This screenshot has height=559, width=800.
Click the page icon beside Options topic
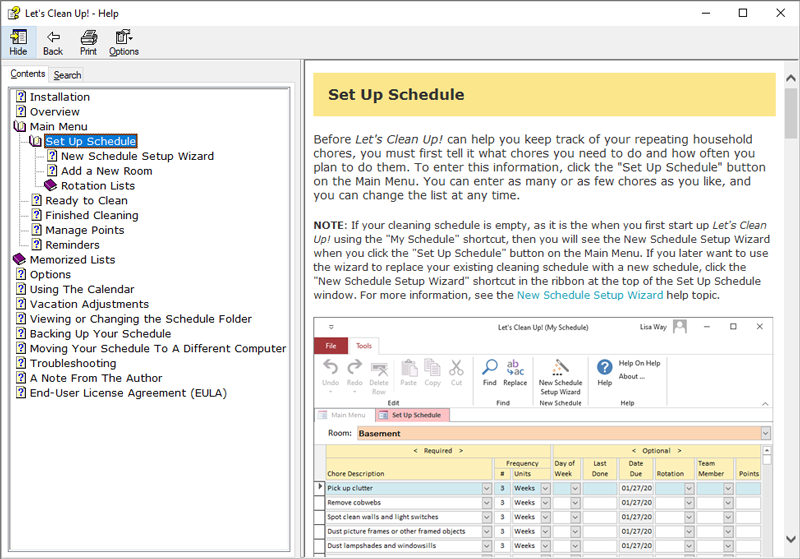click(x=21, y=274)
